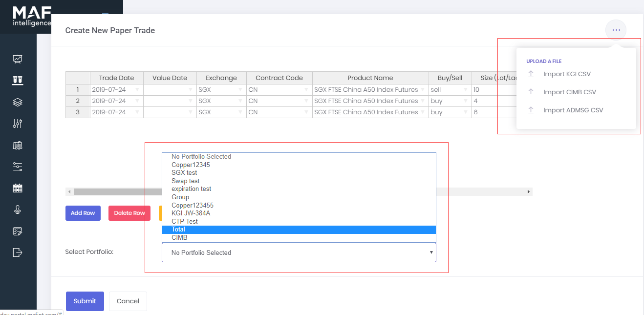The width and height of the screenshot is (644, 315).
Task: Select row header number 2
Action: tap(78, 101)
